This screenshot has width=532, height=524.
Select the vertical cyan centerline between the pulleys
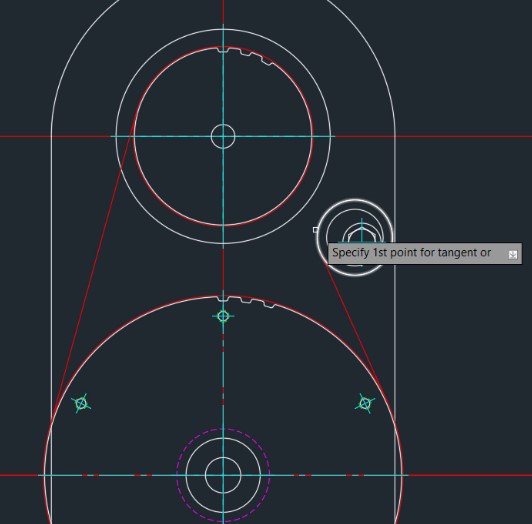click(223, 268)
